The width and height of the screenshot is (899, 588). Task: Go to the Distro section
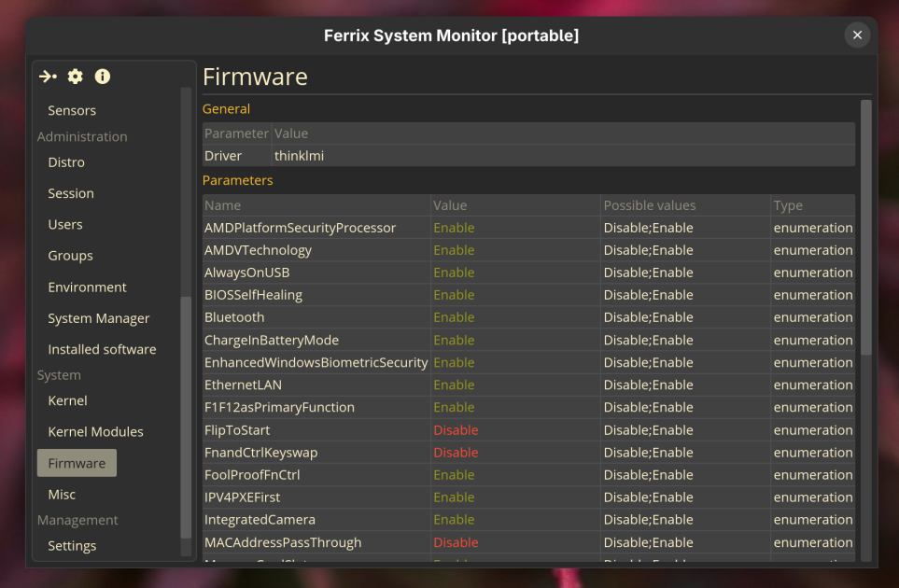tap(66, 162)
